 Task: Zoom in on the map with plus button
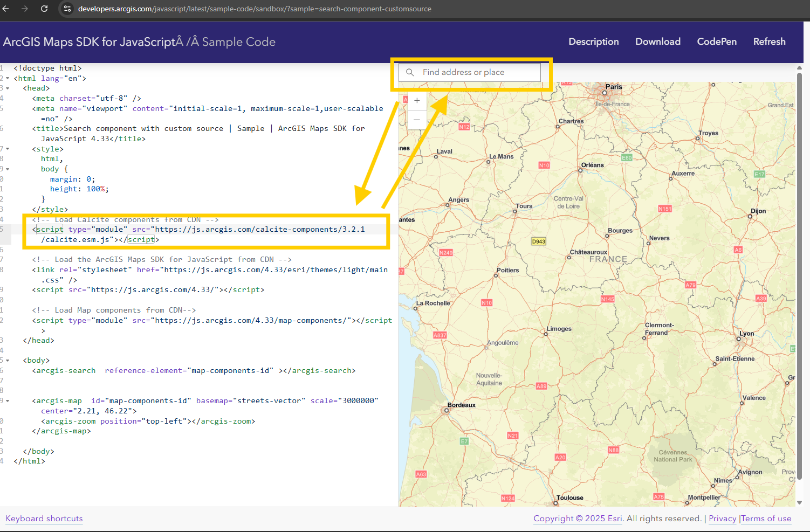pos(417,100)
